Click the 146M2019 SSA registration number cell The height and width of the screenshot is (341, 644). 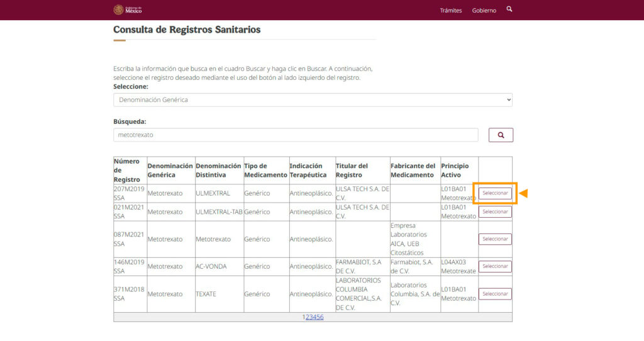129,266
